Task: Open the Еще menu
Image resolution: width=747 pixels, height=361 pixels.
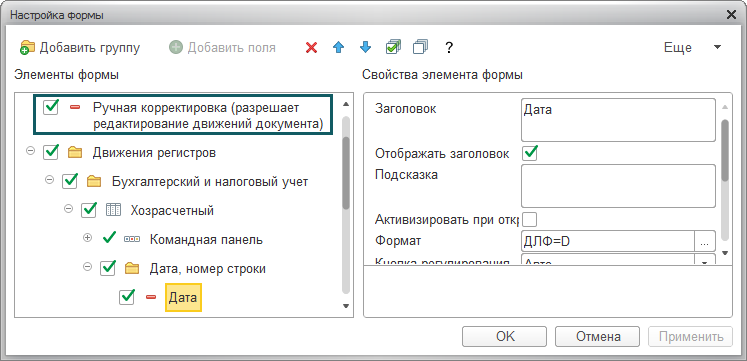Action: point(692,48)
